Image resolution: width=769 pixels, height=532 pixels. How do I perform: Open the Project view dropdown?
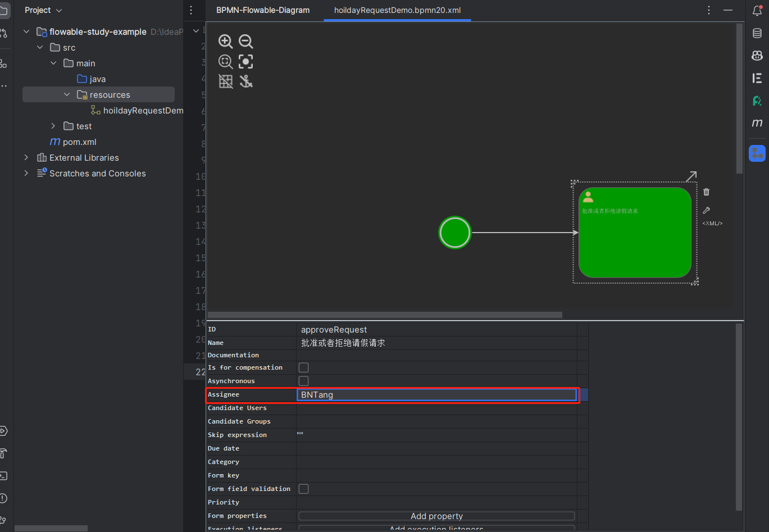43,10
